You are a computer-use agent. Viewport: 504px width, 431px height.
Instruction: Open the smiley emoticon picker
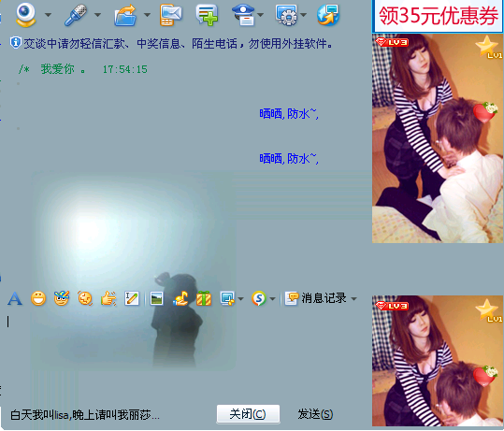pos(38,298)
